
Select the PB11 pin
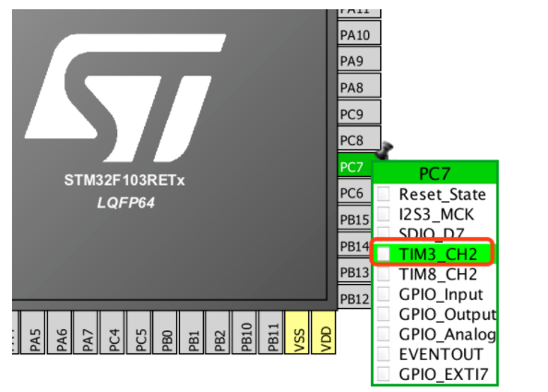coord(271,333)
